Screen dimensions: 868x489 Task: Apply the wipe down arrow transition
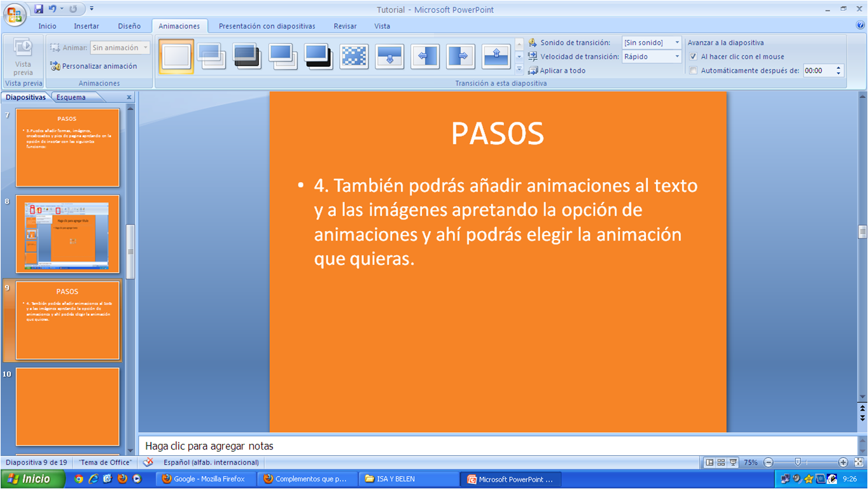point(389,56)
